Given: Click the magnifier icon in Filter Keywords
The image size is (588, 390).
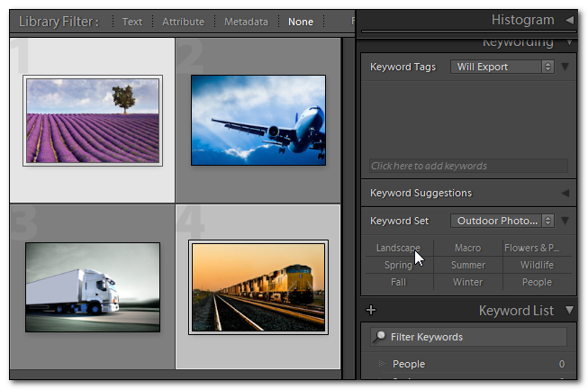Looking at the screenshot, I should (380, 337).
